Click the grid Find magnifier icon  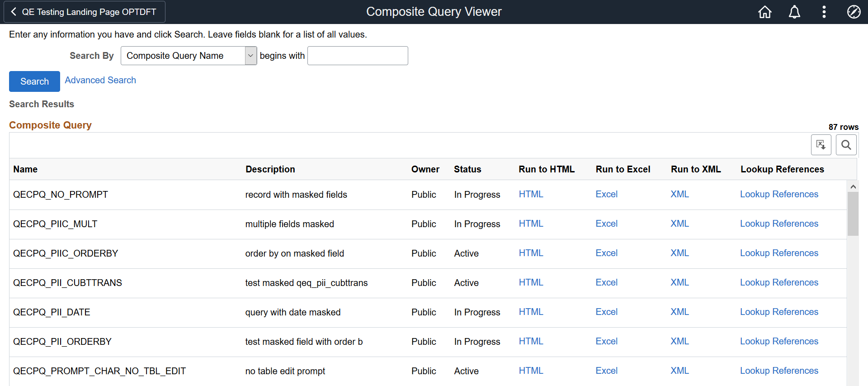tap(846, 145)
